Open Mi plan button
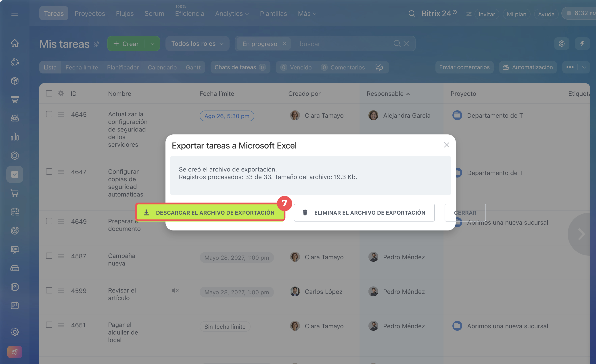The image size is (596, 364). click(x=517, y=14)
